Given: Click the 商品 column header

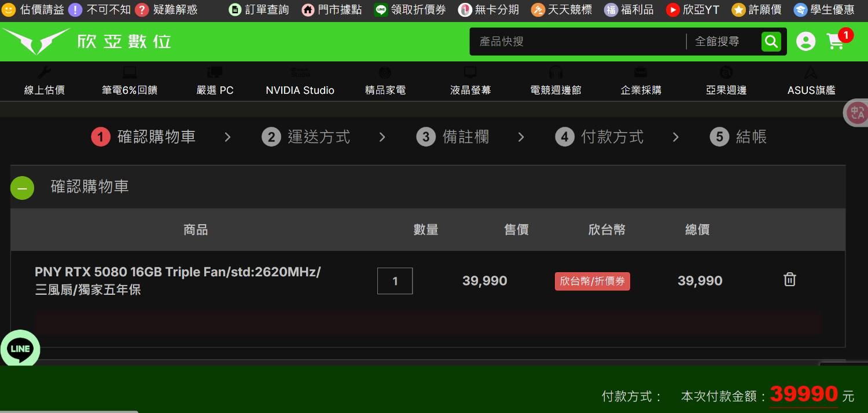Looking at the screenshot, I should pyautogui.click(x=196, y=230).
